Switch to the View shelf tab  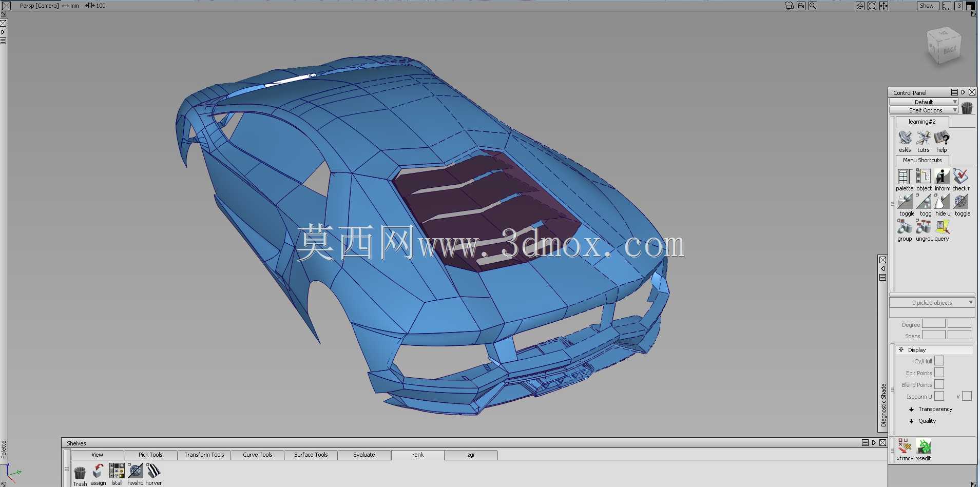(97, 455)
